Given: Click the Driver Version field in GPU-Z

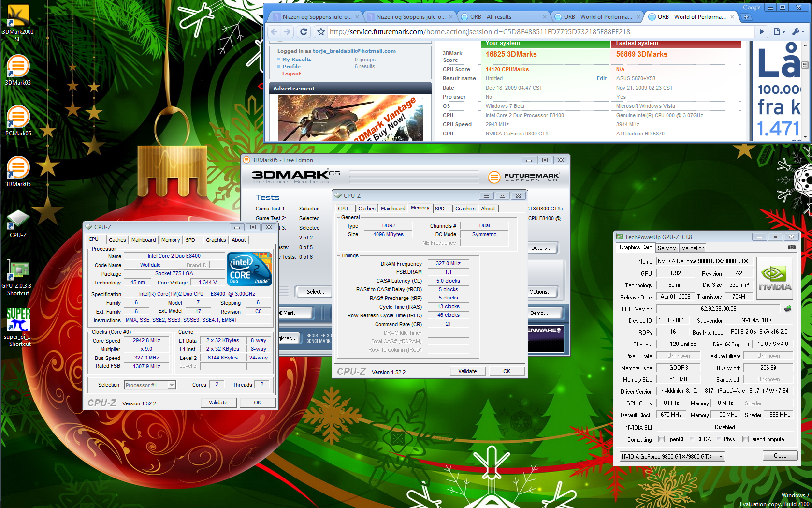Looking at the screenshot, I should pyautogui.click(x=725, y=391).
